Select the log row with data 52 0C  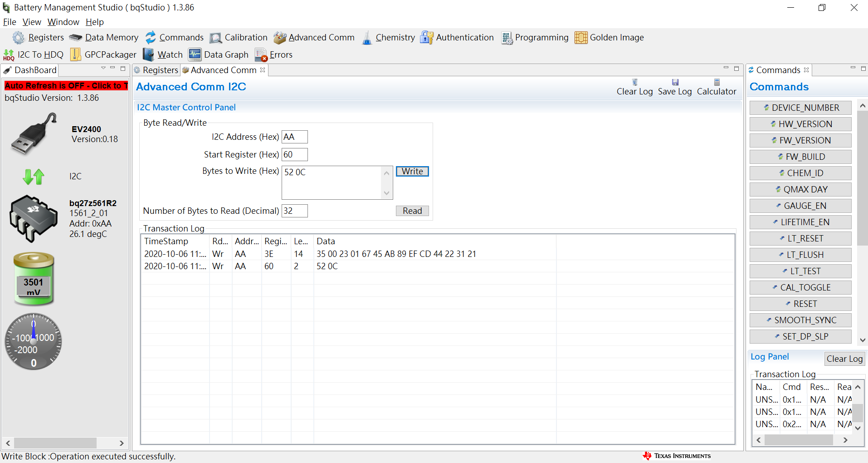[438, 266]
